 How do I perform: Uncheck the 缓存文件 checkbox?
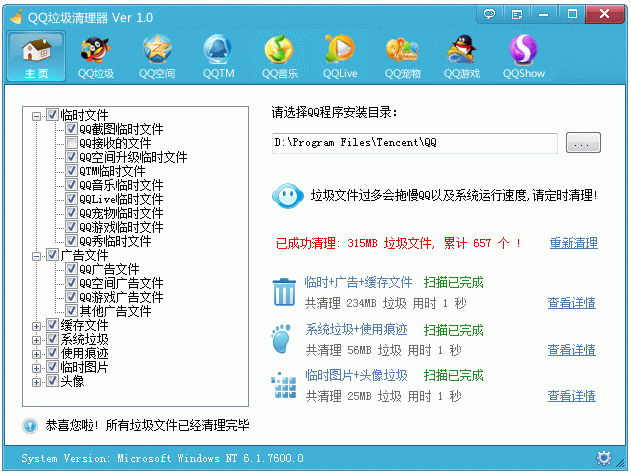[52, 324]
